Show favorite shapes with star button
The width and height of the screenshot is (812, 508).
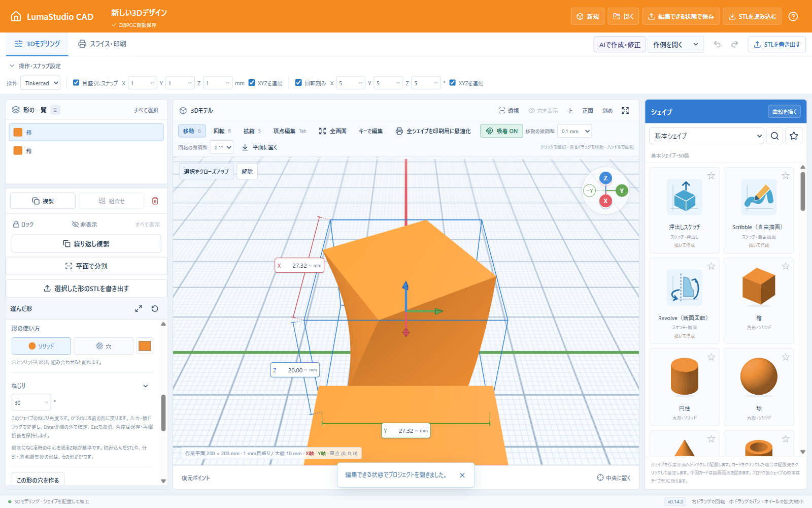pyautogui.click(x=794, y=136)
